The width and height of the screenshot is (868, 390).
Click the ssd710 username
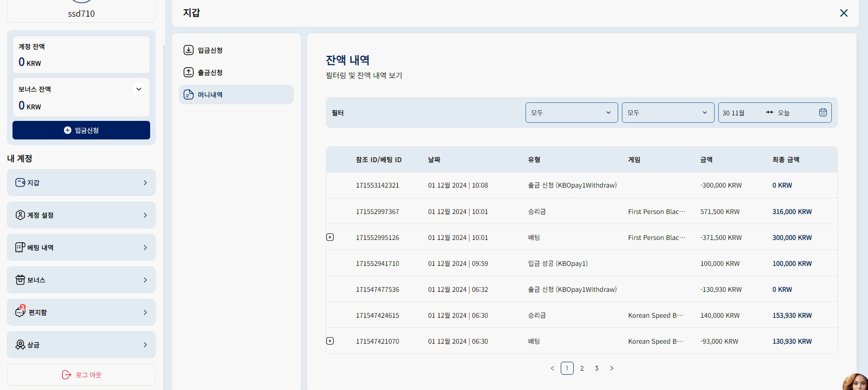81,14
